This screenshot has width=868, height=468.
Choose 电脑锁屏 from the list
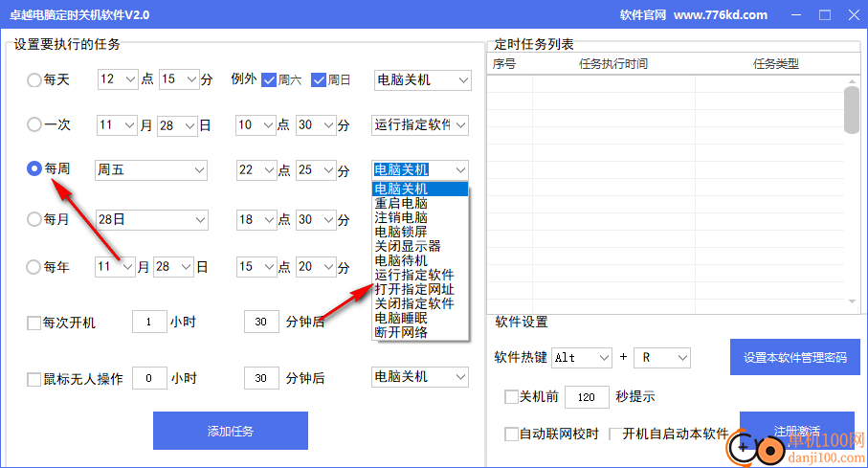(420, 232)
